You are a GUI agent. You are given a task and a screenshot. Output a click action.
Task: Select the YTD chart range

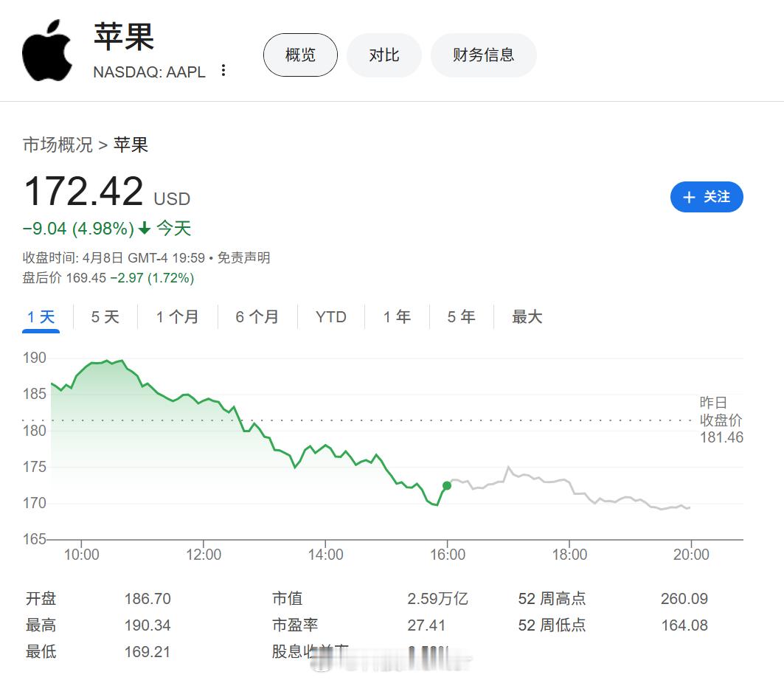coord(331,317)
